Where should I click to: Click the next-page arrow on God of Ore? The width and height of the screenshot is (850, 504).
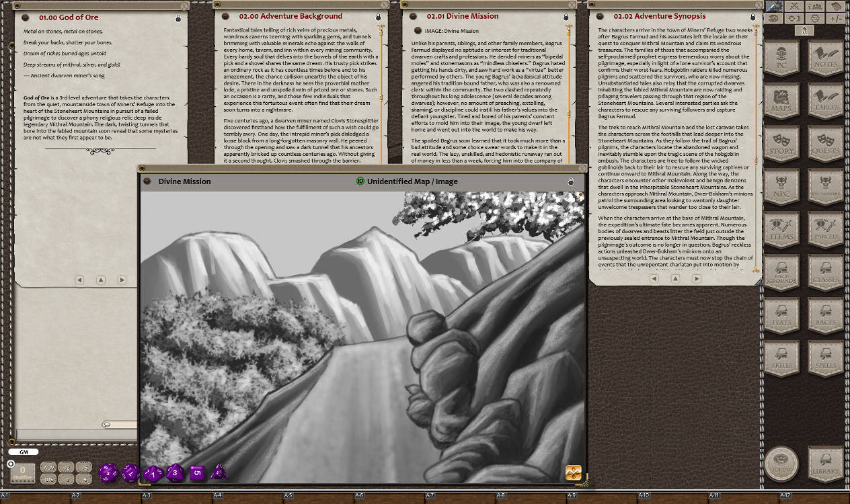[121, 280]
